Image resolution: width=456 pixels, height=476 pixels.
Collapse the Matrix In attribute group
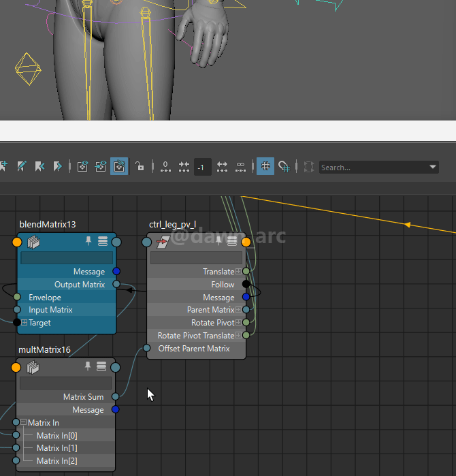(x=23, y=422)
